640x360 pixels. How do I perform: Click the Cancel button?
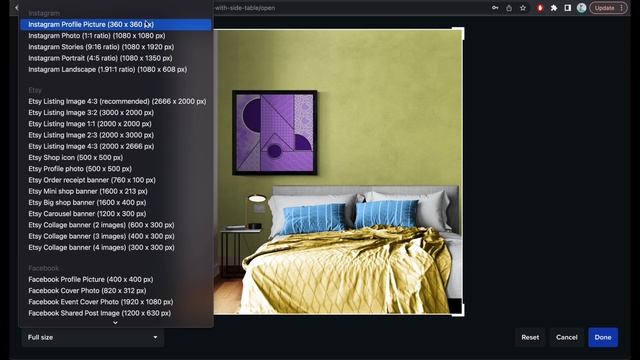[567, 338]
